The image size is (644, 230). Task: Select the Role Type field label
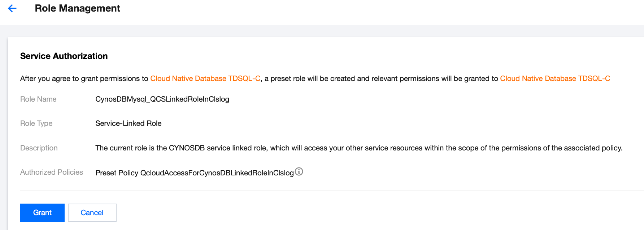[36, 123]
